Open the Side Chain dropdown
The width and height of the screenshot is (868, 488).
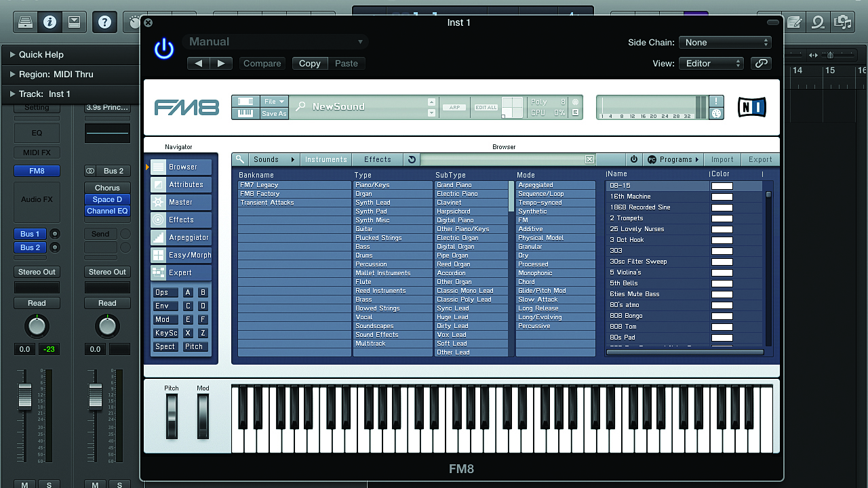click(725, 42)
